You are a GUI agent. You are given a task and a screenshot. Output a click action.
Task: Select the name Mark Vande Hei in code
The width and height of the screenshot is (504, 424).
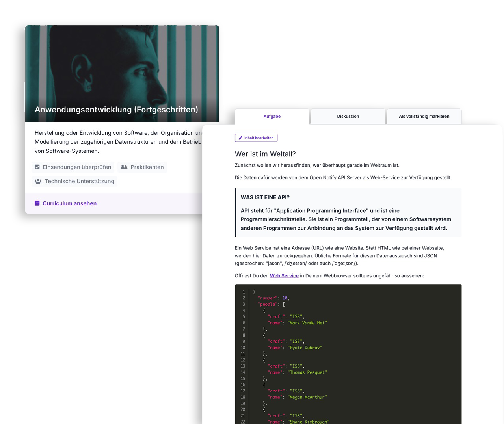[x=308, y=323]
